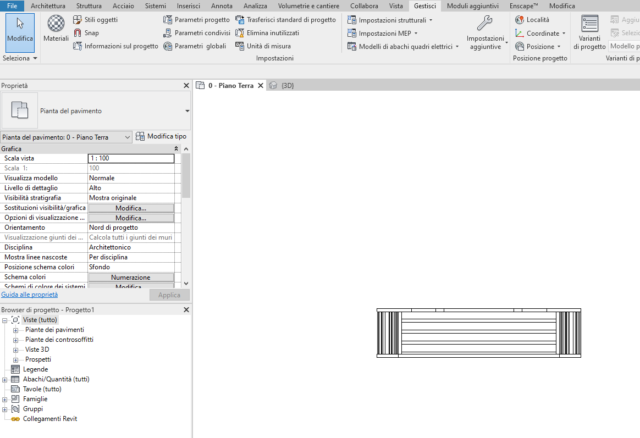
Task: Click the Livello di dettaglio value Alto
Action: (x=131, y=188)
